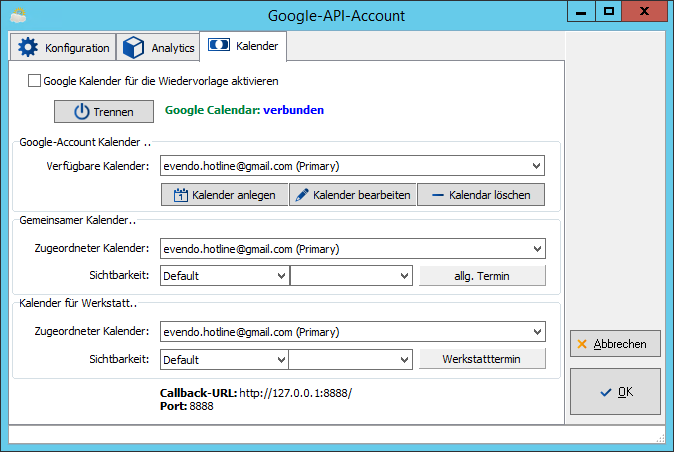The width and height of the screenshot is (674, 452).
Task: Click the Abbrechen button
Action: (615, 344)
